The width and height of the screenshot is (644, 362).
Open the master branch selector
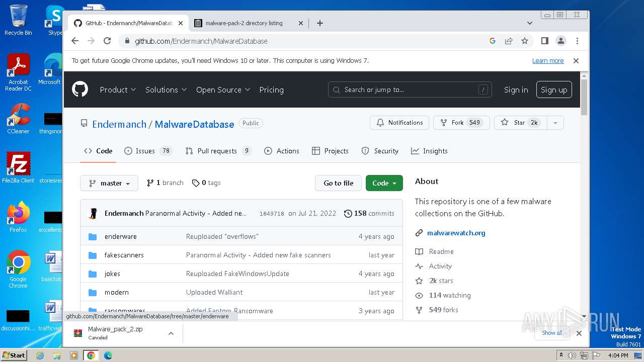[109, 183]
